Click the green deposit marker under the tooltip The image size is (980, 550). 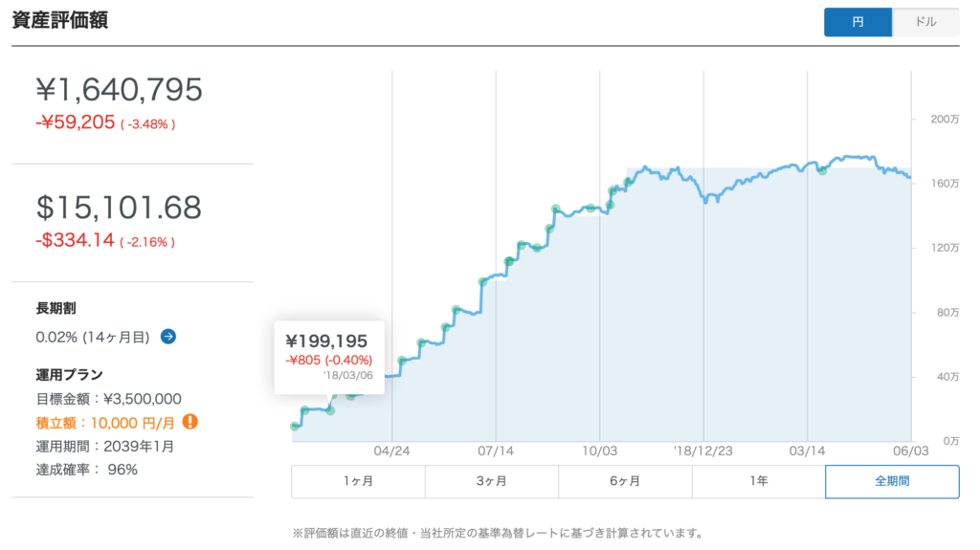[330, 410]
